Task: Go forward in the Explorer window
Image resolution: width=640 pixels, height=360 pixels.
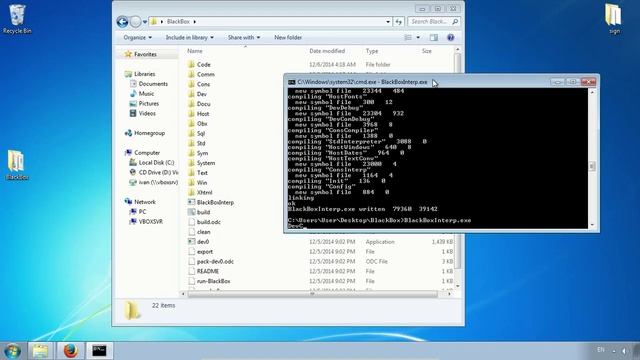Action: tap(135, 22)
